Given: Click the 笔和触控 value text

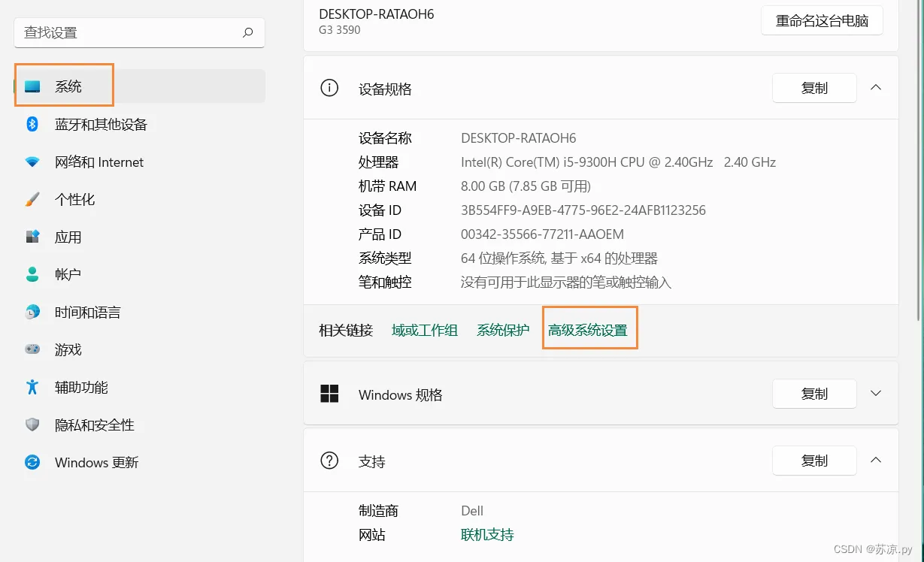Looking at the screenshot, I should click(566, 283).
